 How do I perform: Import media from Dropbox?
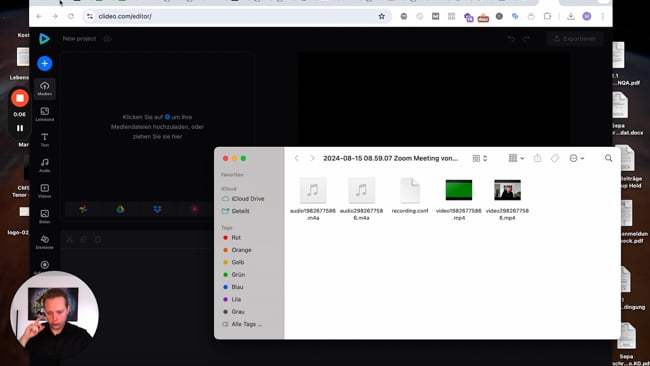pos(158,209)
